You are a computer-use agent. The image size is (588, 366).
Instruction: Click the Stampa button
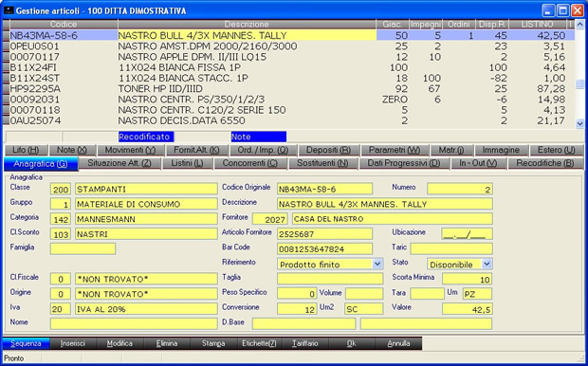coord(213,343)
